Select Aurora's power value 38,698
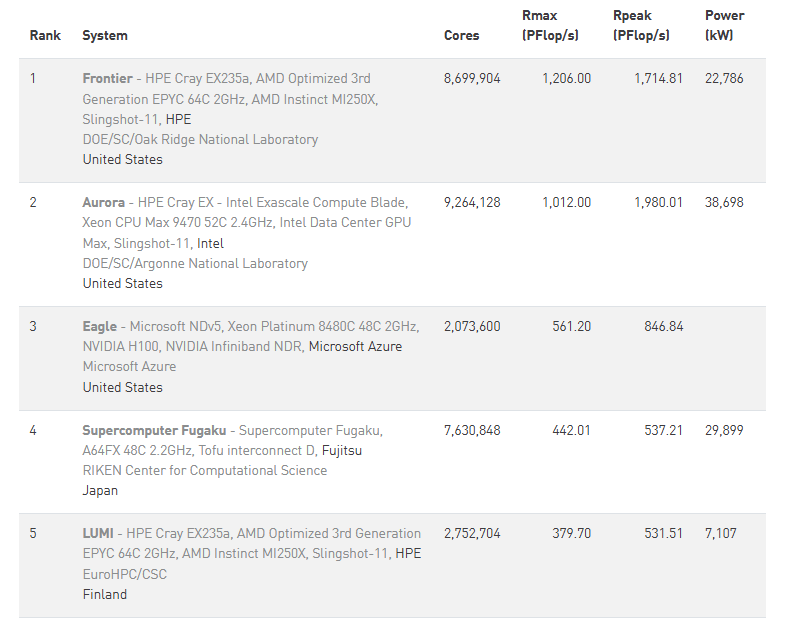Viewport: 787px width, 628px height. pyautogui.click(x=724, y=202)
